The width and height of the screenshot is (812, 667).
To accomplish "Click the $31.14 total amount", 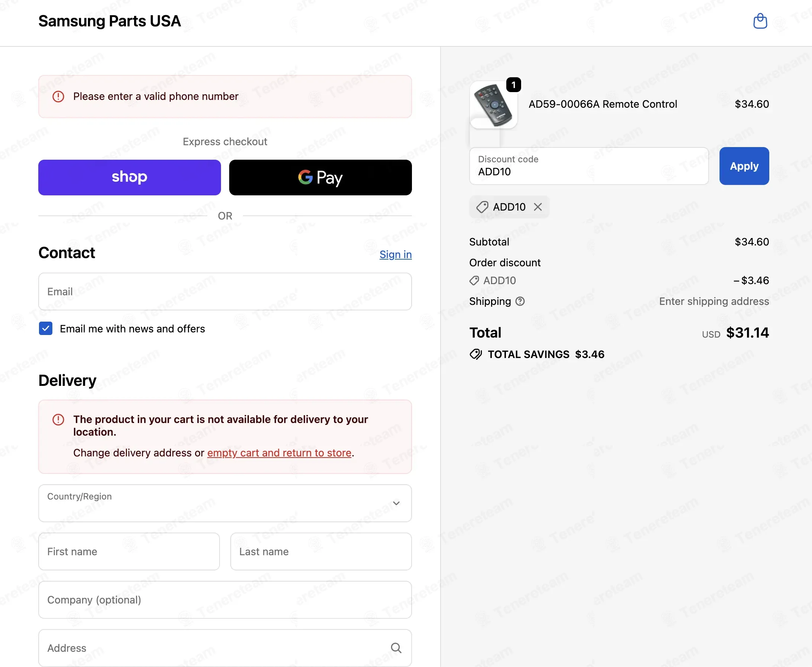I will (747, 332).
